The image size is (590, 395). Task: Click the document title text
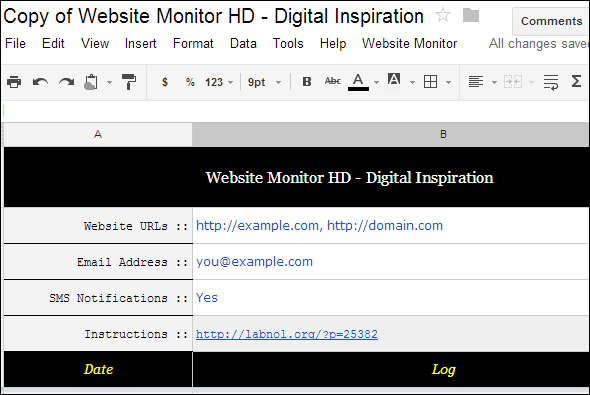(x=213, y=16)
